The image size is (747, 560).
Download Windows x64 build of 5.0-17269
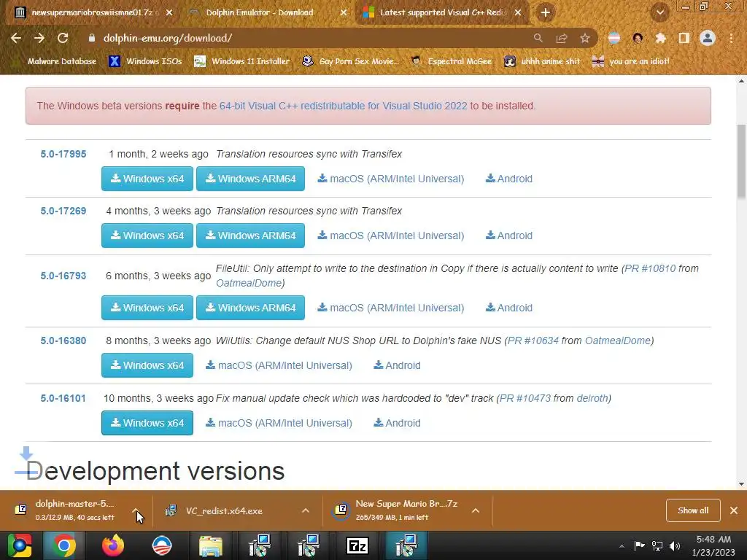pos(147,236)
